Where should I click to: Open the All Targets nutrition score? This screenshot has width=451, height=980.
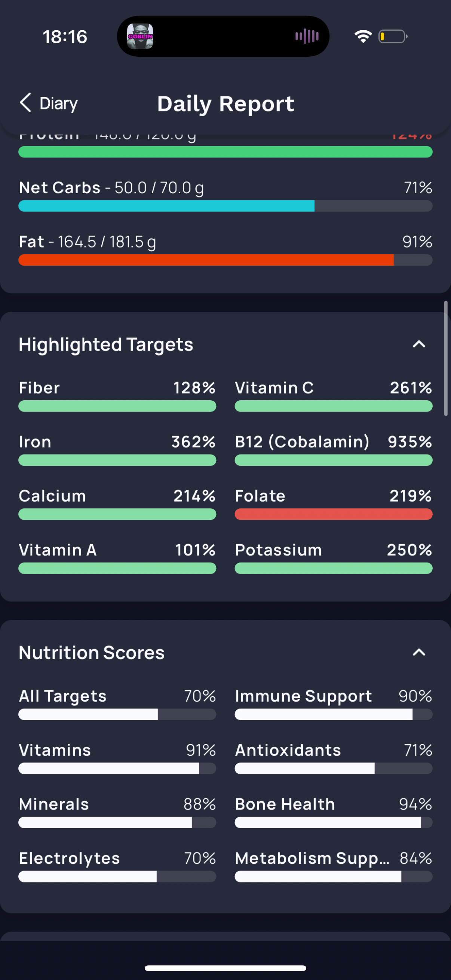pos(117,704)
